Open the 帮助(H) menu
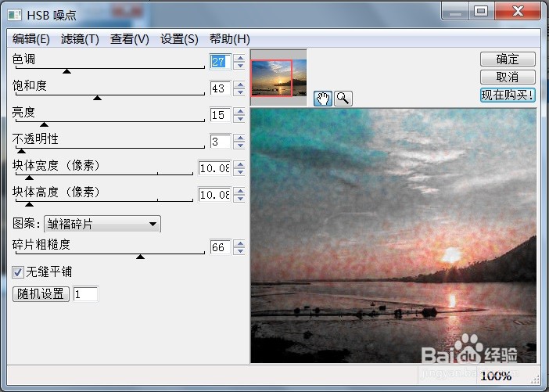The width and height of the screenshot is (549, 392). tap(230, 39)
